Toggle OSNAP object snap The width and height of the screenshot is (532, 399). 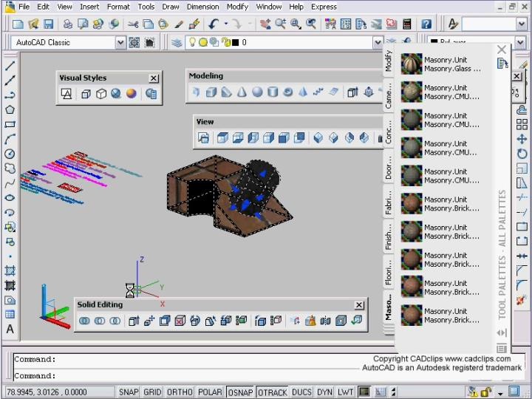coord(240,392)
